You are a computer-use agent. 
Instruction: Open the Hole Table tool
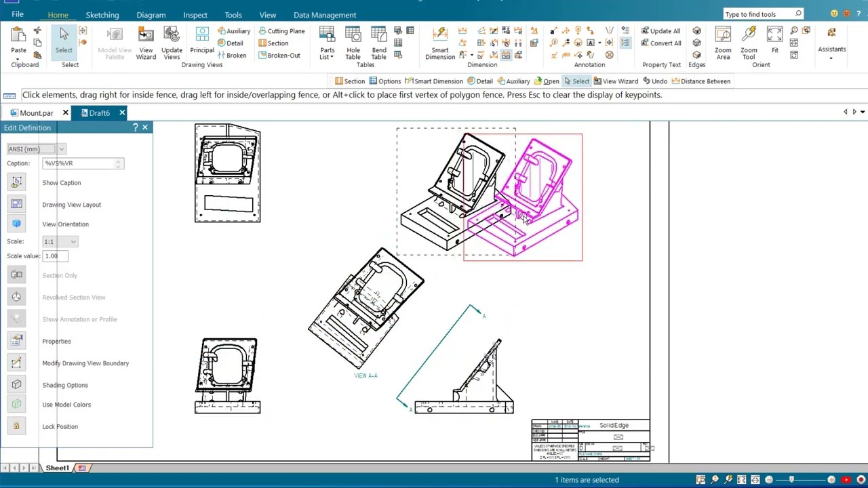click(x=353, y=43)
